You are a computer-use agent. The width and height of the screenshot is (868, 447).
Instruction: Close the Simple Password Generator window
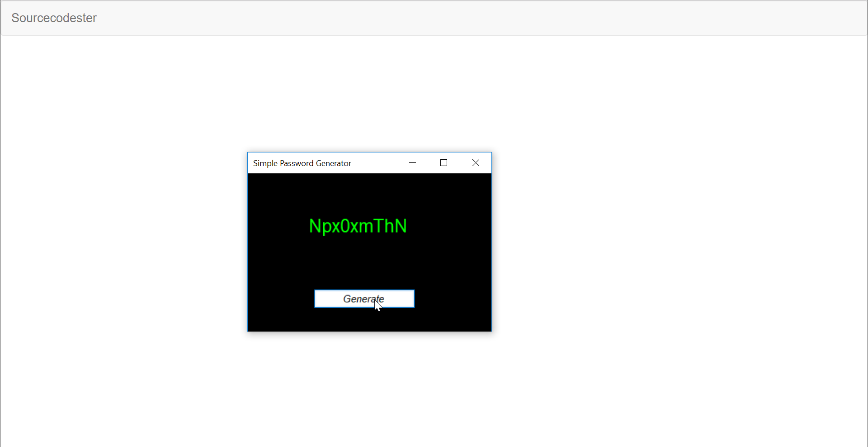tap(476, 163)
